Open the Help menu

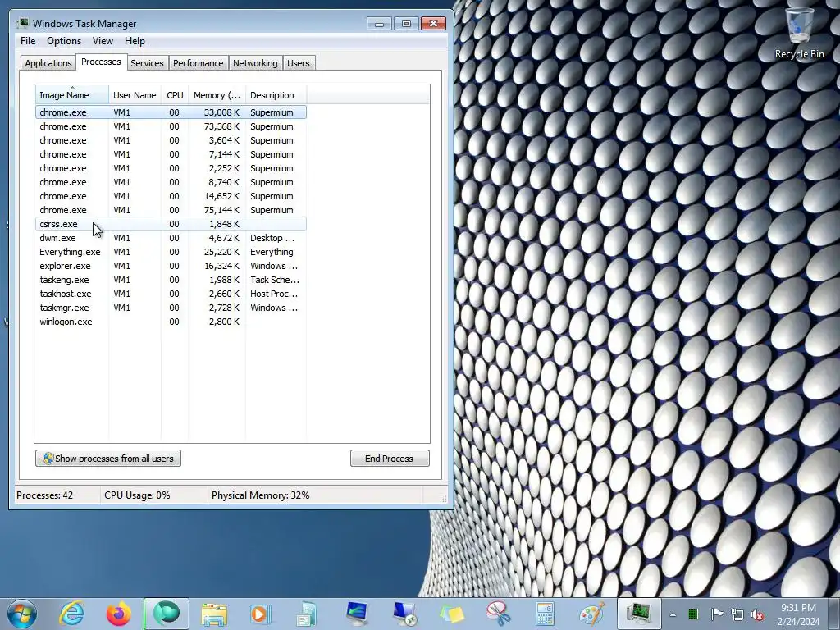coord(135,41)
